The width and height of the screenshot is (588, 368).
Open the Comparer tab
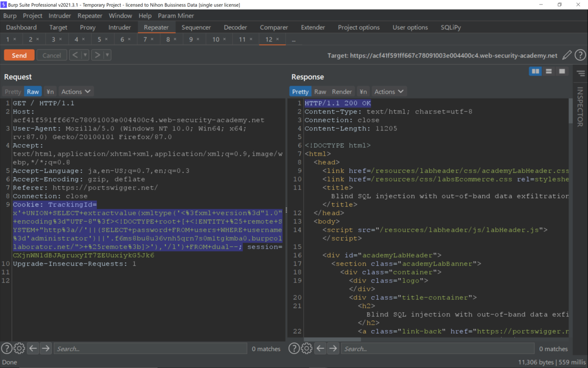tap(274, 27)
